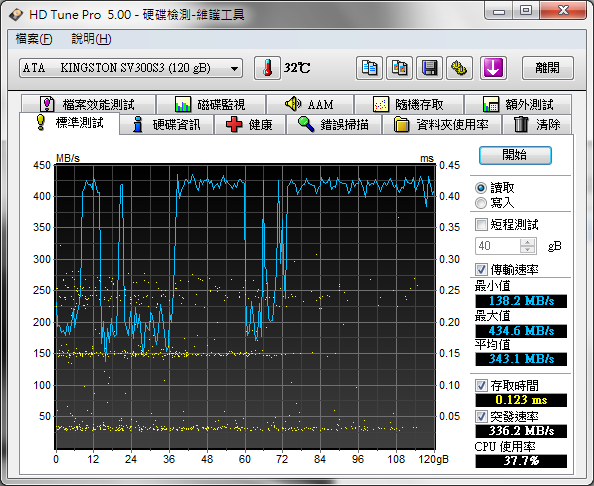594x486 pixels.
Task: Switch to 額外測試 tab
Action: pyautogui.click(x=518, y=104)
